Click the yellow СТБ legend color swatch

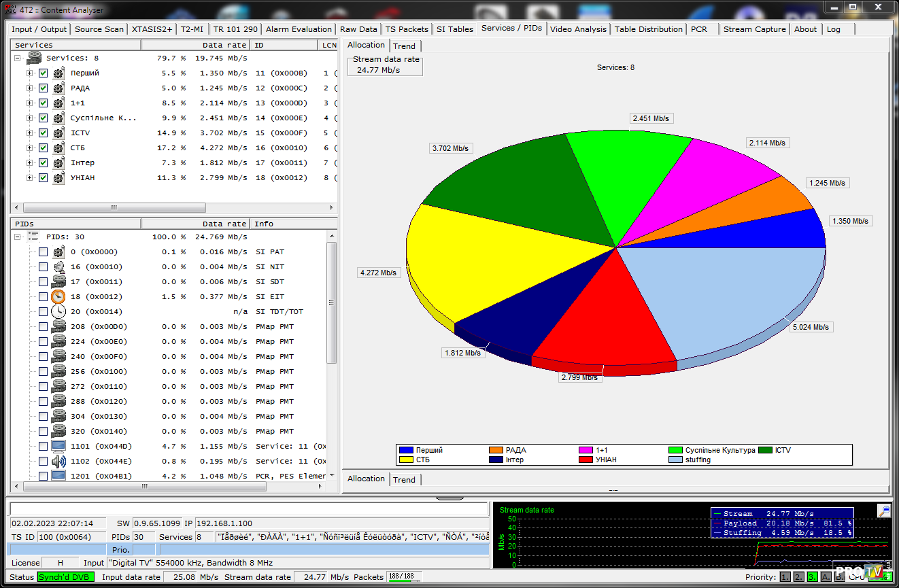(406, 460)
